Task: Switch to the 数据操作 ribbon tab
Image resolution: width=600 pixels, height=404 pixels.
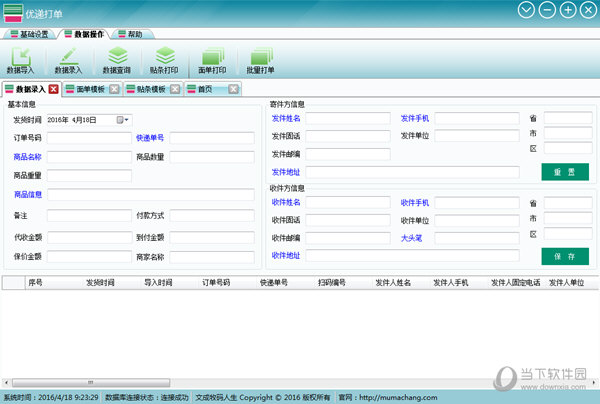Action: (84, 34)
